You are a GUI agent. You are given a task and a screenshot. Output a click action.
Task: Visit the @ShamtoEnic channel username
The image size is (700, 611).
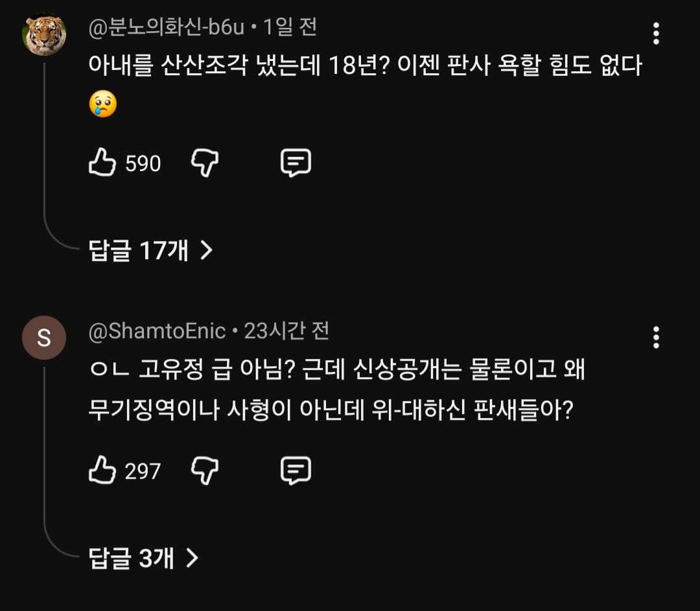(x=157, y=332)
